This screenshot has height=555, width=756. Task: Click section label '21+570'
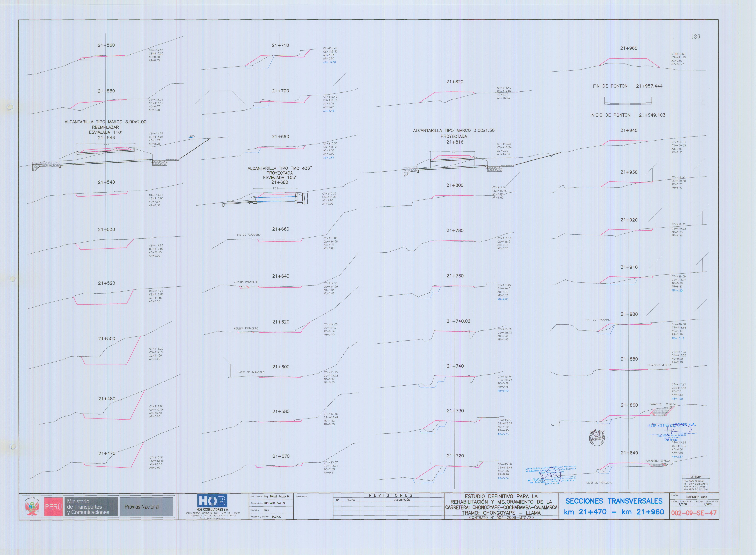coord(281,456)
